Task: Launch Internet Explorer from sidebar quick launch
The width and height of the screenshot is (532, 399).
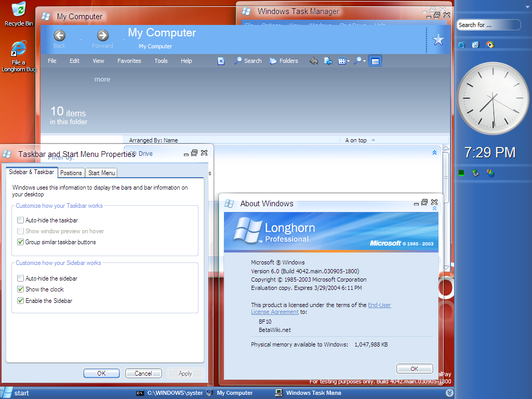Action: tap(461, 45)
